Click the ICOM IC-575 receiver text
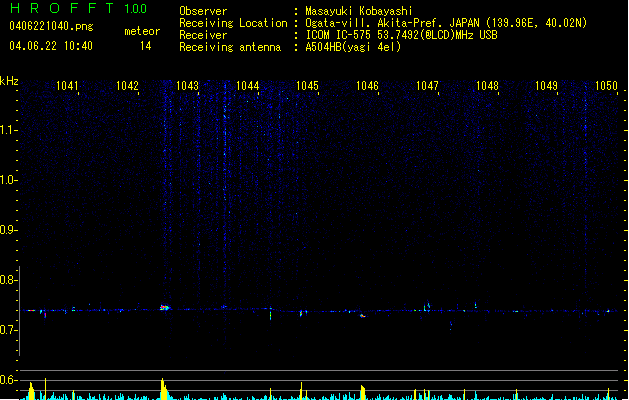Viewport: 629px width, 400px height. [x=401, y=35]
